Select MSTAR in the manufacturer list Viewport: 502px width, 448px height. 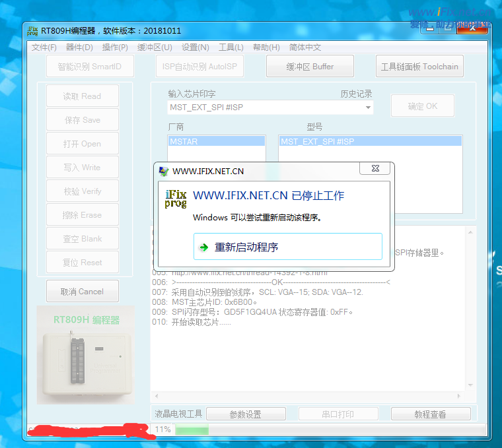[x=217, y=141]
